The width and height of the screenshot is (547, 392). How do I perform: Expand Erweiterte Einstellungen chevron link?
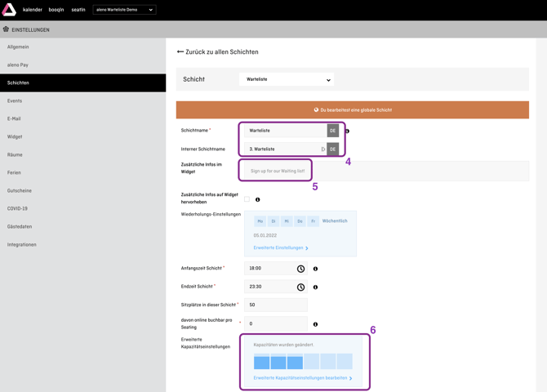[281, 247]
